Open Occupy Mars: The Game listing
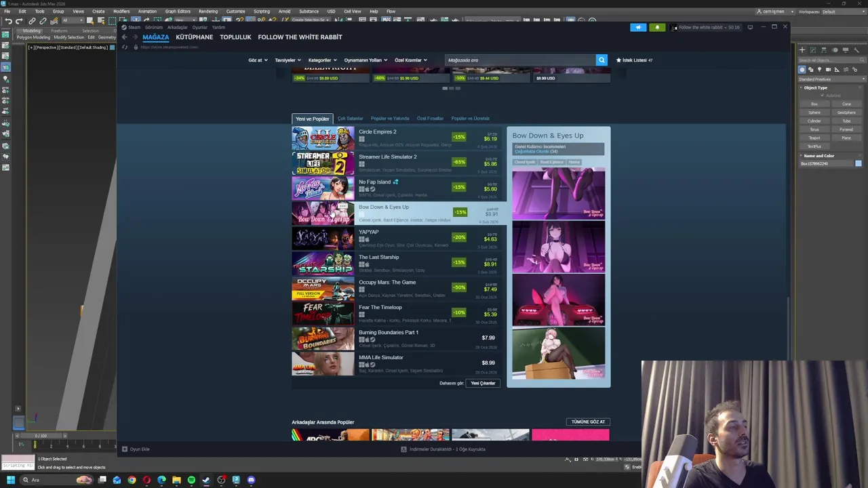This screenshot has width=868, height=488. (398, 289)
